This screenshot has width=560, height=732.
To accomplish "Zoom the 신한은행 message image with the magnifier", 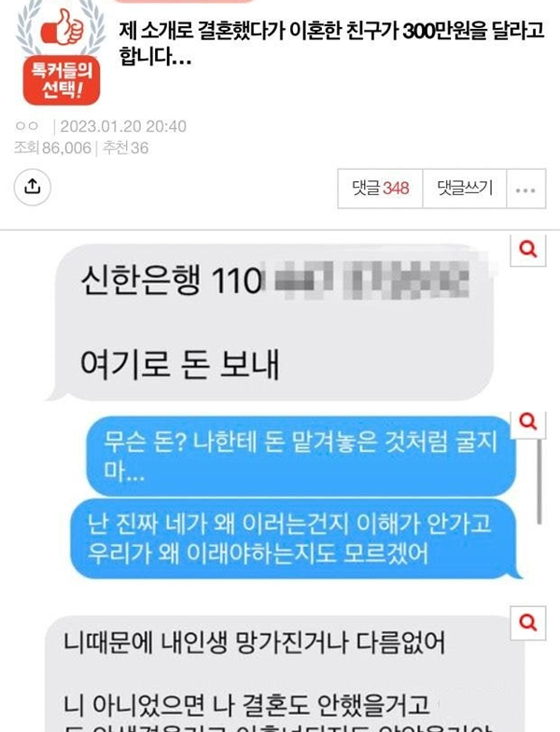I will point(528,249).
